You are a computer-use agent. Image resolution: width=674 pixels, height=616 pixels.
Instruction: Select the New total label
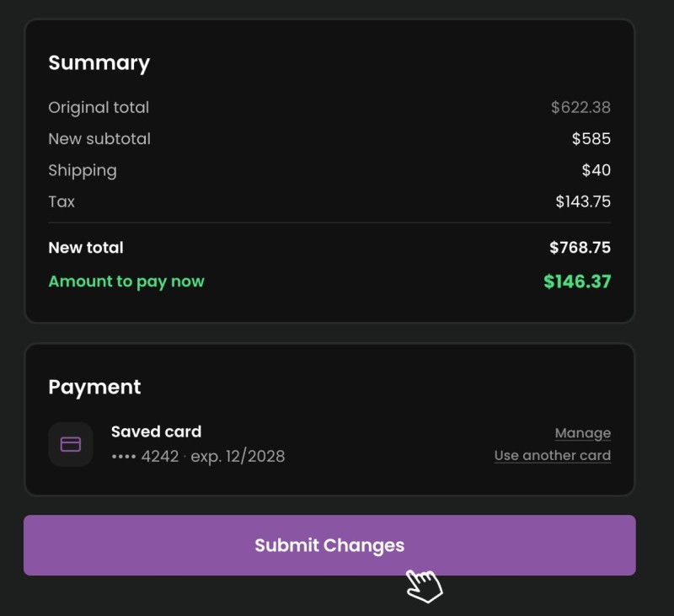(x=86, y=248)
